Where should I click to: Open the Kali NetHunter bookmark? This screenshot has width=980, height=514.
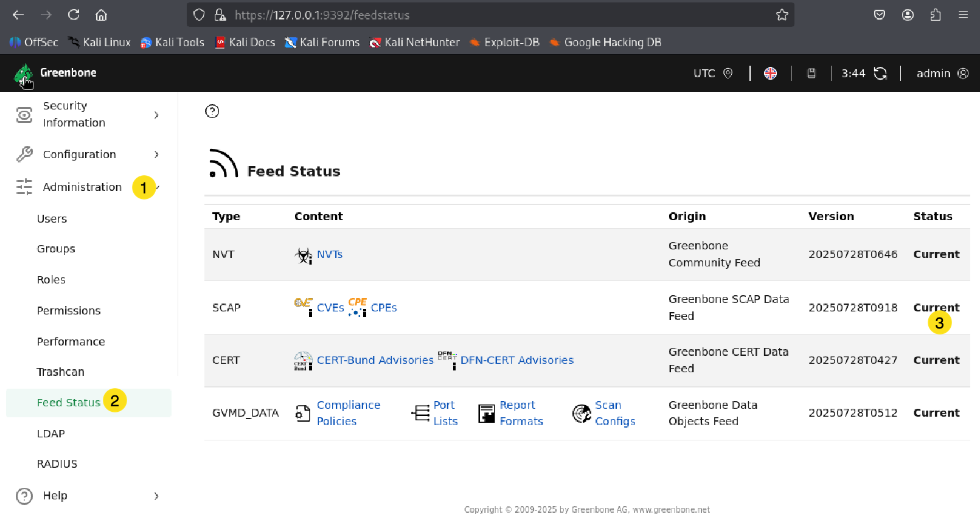(x=415, y=43)
